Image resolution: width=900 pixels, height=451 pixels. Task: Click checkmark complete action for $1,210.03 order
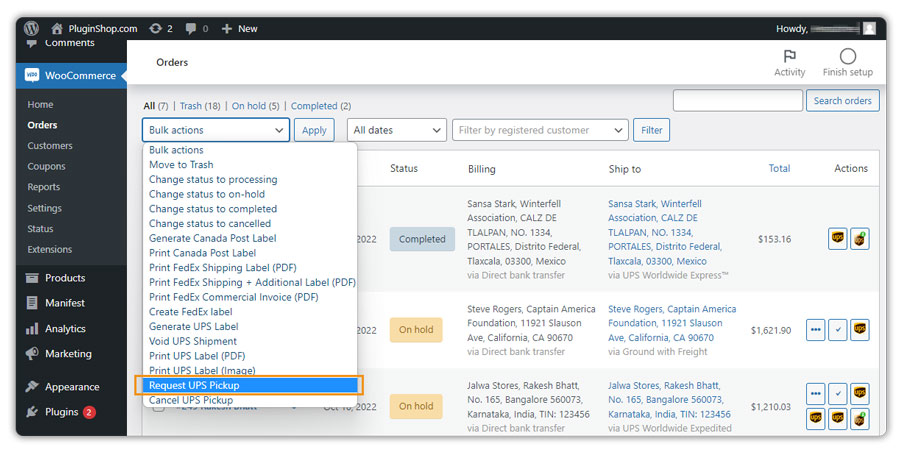(x=837, y=394)
